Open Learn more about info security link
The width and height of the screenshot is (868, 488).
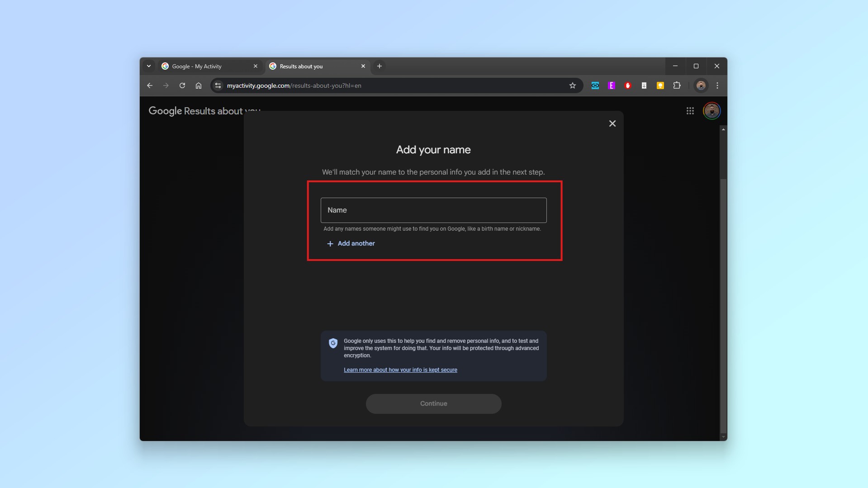[x=400, y=370]
